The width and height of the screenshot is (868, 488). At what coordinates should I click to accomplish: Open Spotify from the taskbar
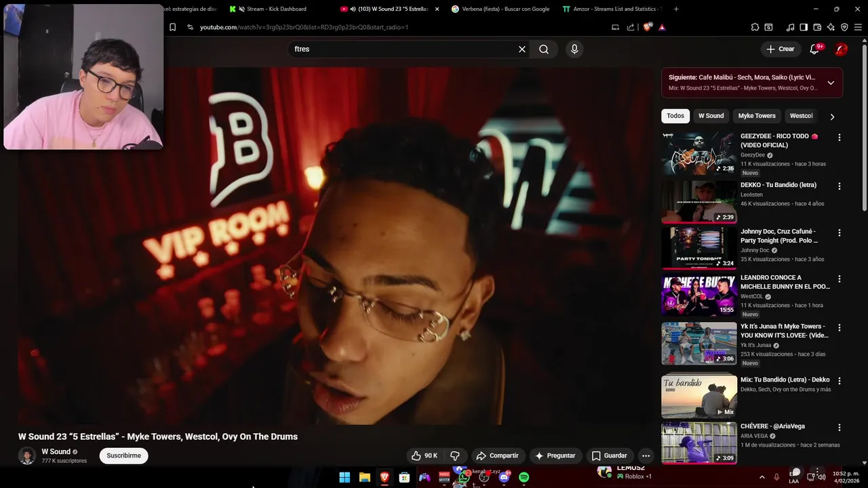click(524, 477)
